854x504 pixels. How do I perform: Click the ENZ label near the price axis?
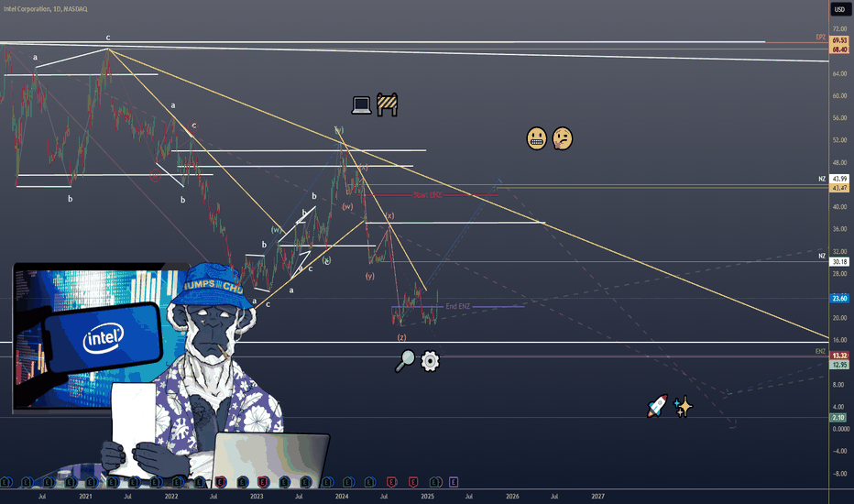point(820,352)
